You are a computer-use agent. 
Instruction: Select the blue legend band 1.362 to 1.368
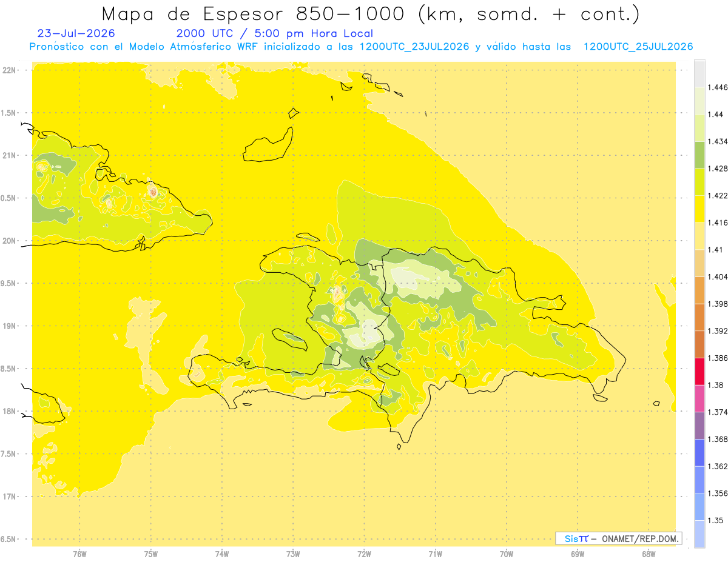pyautogui.click(x=699, y=453)
